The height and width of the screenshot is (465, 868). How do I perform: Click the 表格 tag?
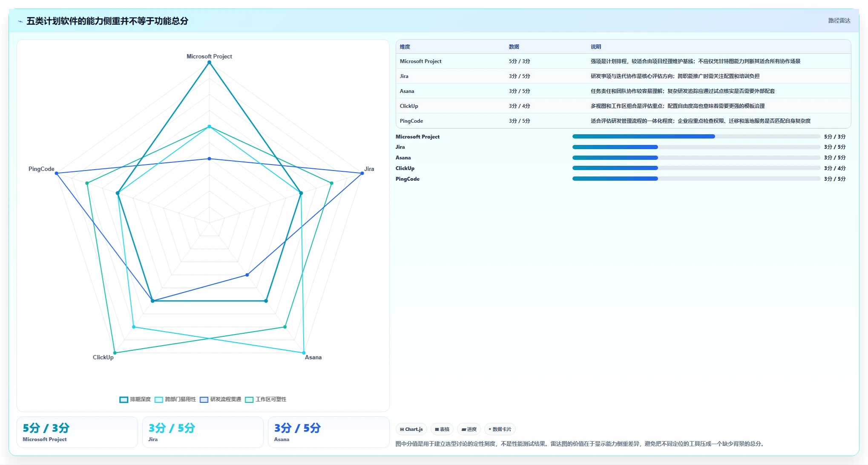point(442,429)
